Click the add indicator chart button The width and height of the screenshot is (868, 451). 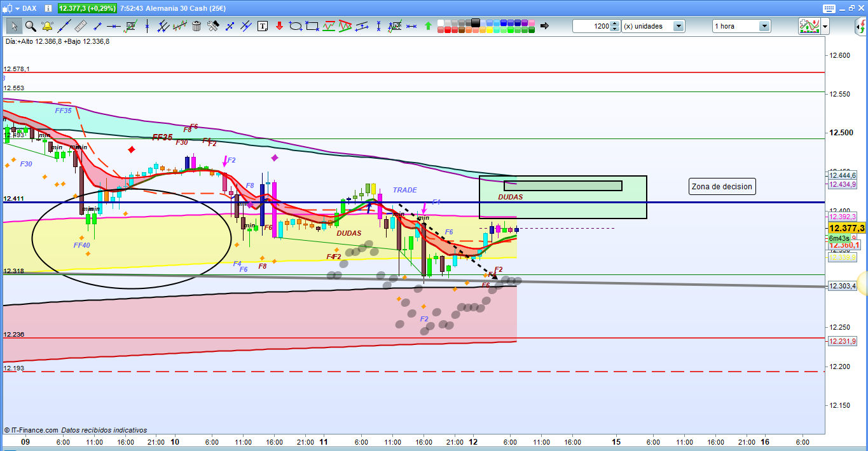click(x=809, y=26)
